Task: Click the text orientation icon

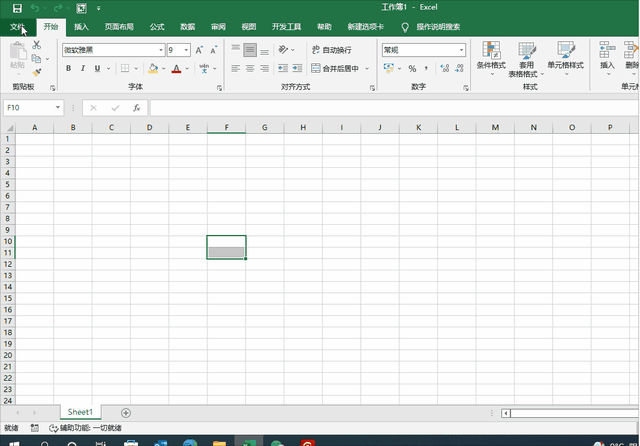Action: pos(283,50)
